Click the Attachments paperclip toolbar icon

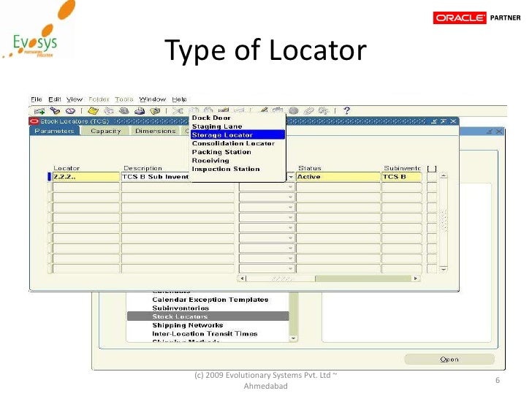pos(308,111)
